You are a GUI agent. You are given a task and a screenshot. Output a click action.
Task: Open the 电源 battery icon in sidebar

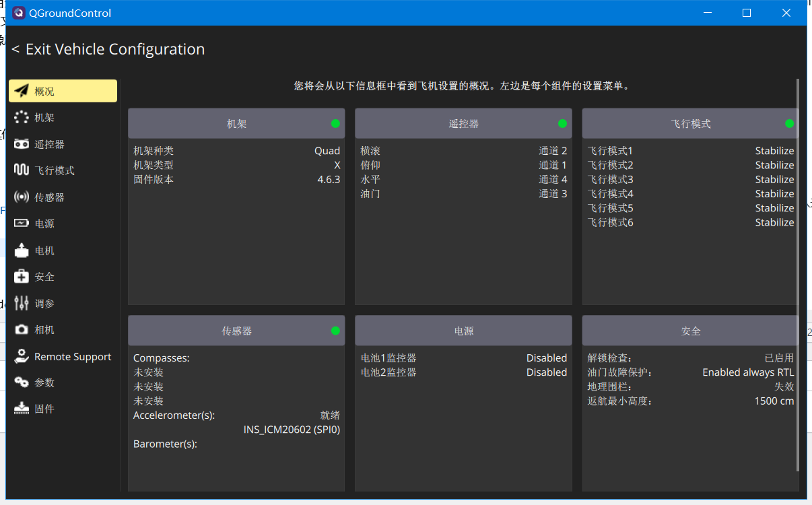[x=22, y=224]
